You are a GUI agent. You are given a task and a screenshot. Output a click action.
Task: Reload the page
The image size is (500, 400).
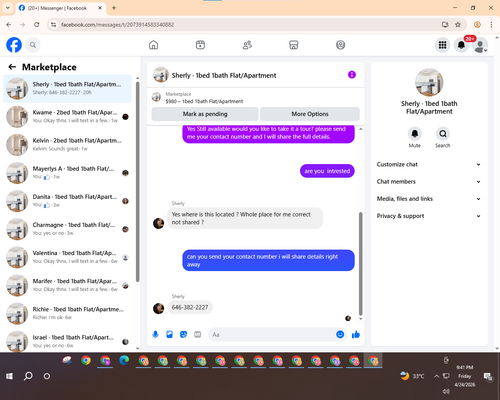[x=37, y=25]
